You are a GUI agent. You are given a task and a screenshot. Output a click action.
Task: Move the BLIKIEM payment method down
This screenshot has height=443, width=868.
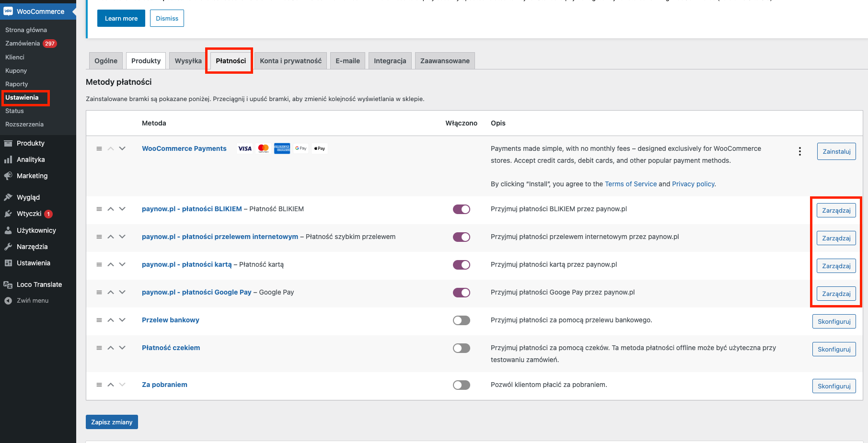click(x=122, y=209)
